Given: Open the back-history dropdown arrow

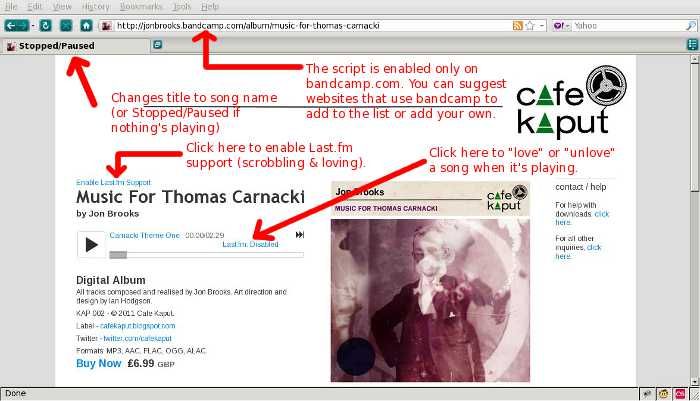Looking at the screenshot, I should (33, 26).
